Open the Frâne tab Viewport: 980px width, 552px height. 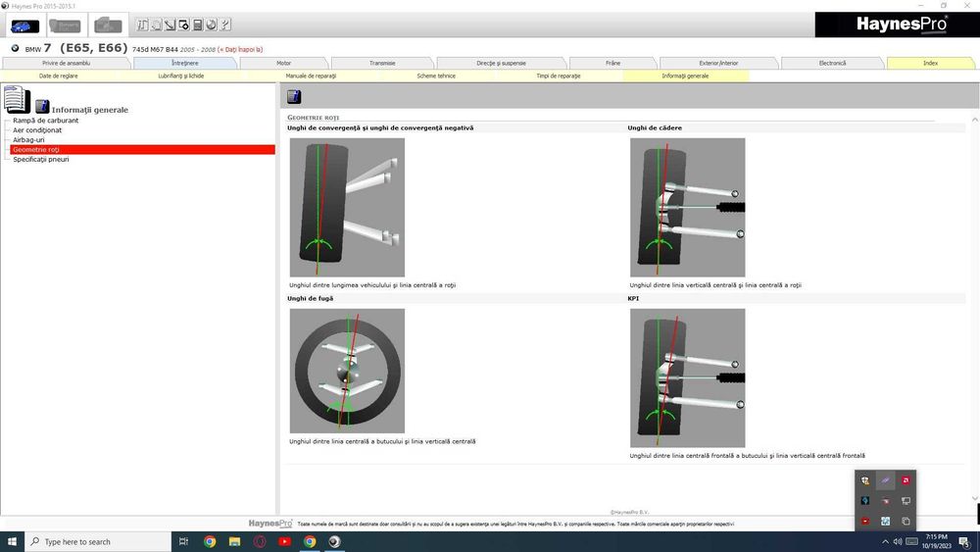(x=613, y=63)
